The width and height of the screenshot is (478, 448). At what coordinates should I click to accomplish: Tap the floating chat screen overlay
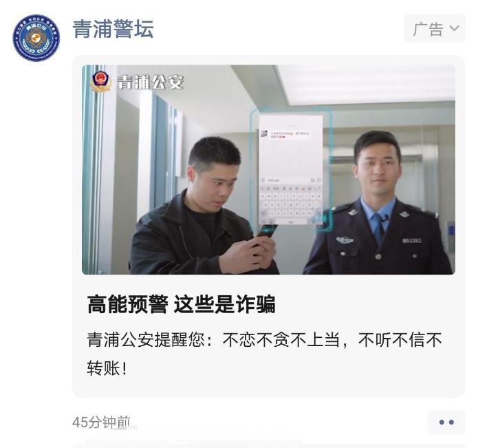pos(291,169)
